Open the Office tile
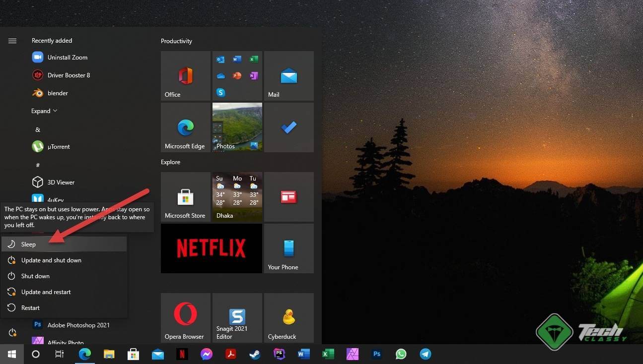Screen dimensions: 643x364 [x=185, y=75]
